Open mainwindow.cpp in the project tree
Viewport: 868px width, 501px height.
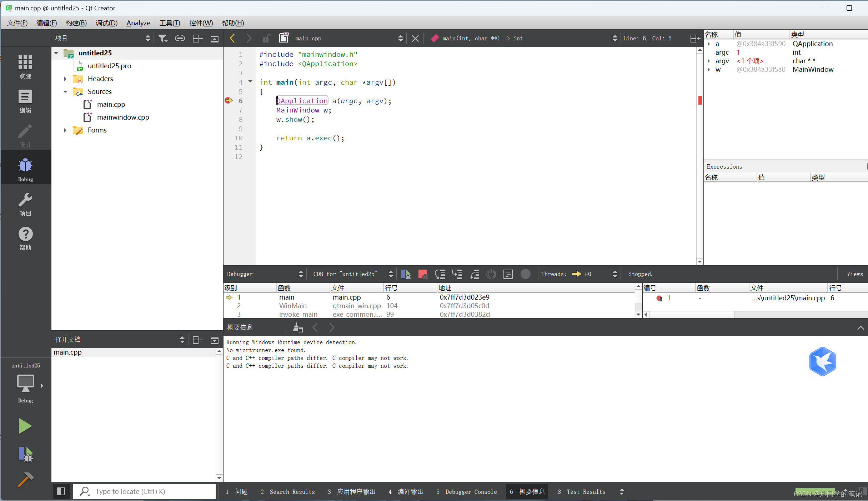[123, 117]
